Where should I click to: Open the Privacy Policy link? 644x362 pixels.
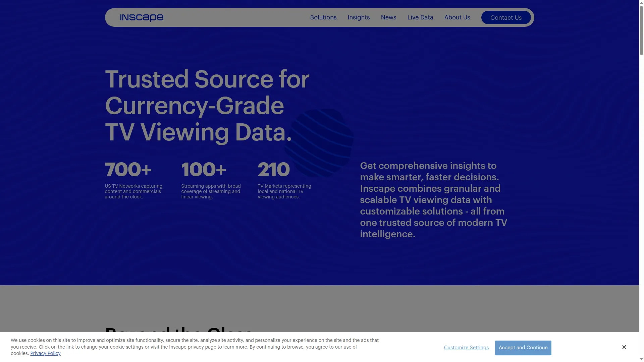pyautogui.click(x=45, y=353)
